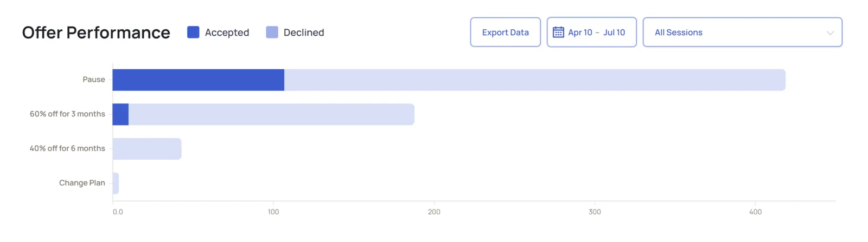Toggle the Accepted legend series
Viewport: 868px width, 242px height.
(x=218, y=32)
